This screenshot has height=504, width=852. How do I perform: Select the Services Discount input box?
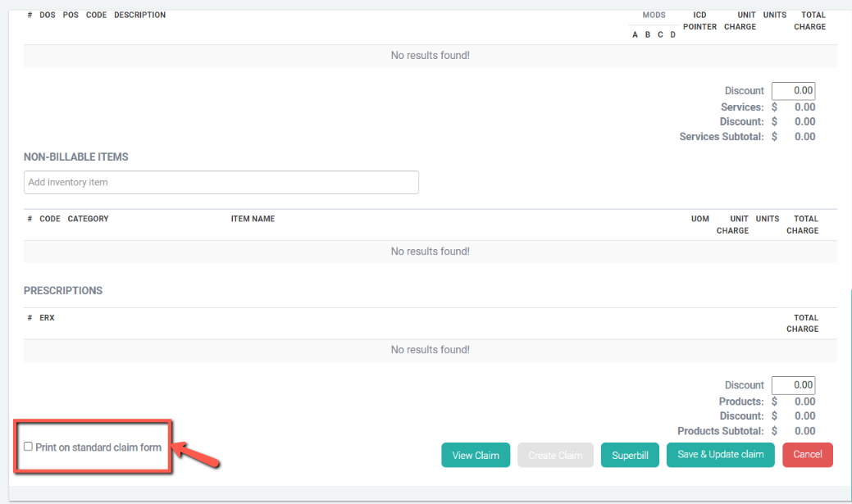click(793, 91)
